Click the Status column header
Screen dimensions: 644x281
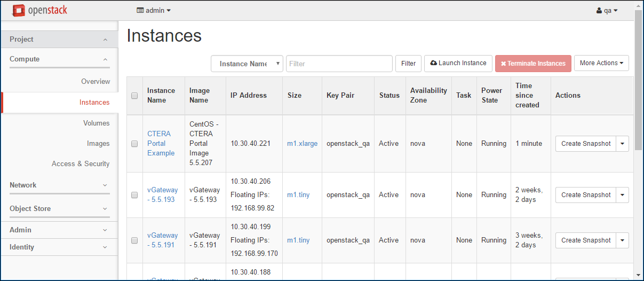[389, 96]
